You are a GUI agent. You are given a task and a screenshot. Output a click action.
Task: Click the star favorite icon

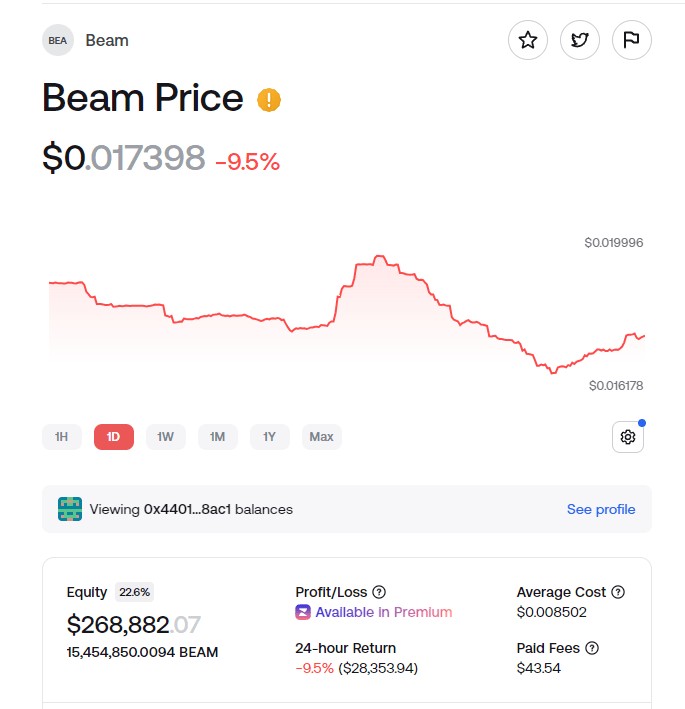528,40
